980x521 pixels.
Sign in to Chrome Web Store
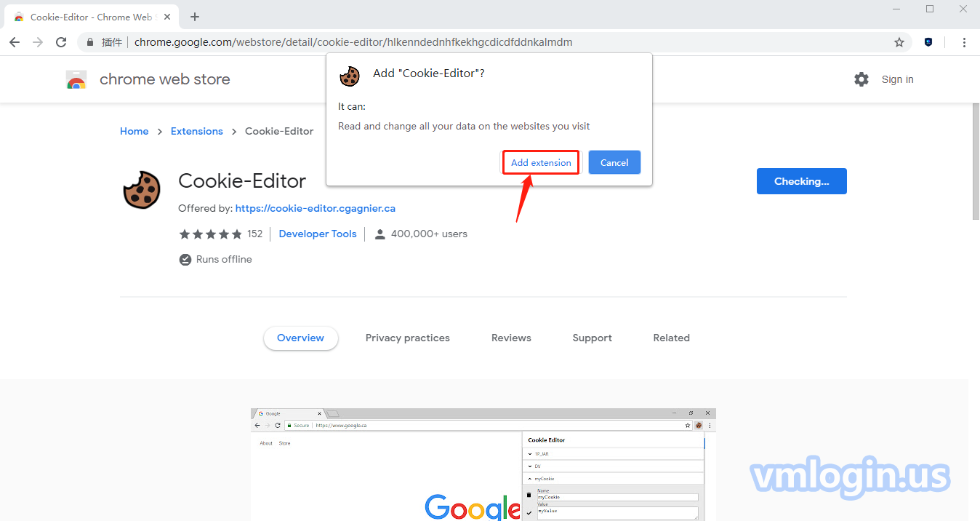(x=897, y=79)
